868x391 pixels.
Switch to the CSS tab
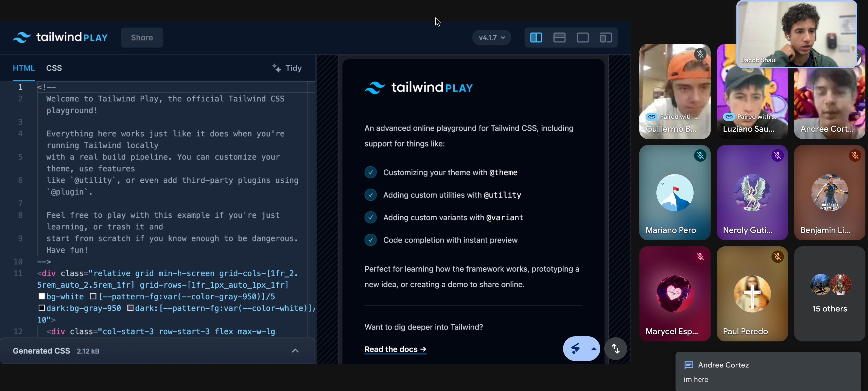54,68
